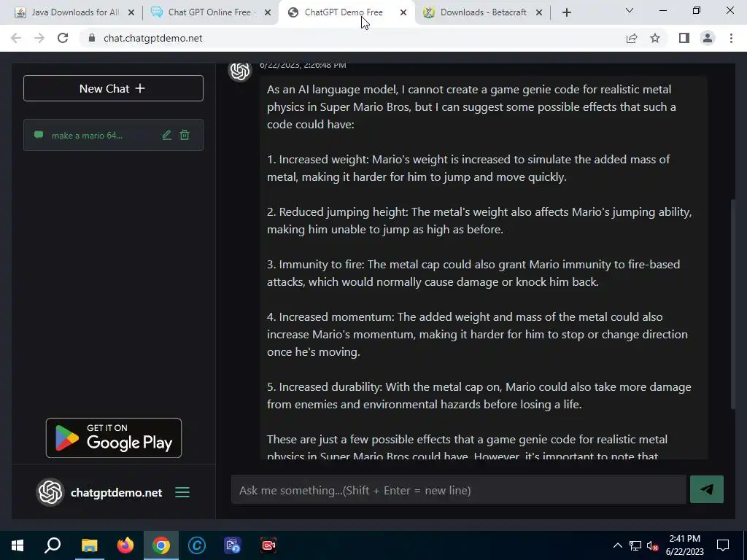This screenshot has width=747, height=560.
Task: Open the taskbar app with monitor icon
Action: tap(233, 545)
